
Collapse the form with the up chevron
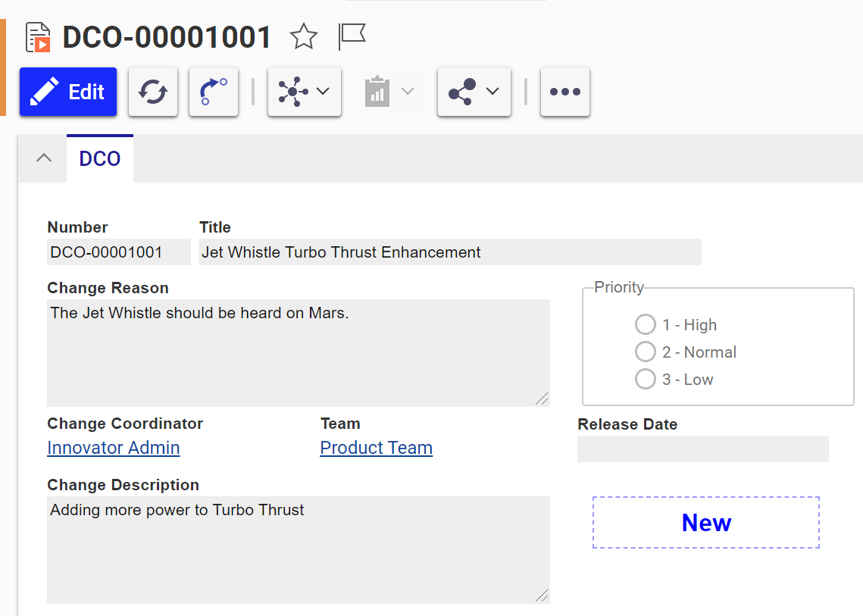pyautogui.click(x=44, y=158)
